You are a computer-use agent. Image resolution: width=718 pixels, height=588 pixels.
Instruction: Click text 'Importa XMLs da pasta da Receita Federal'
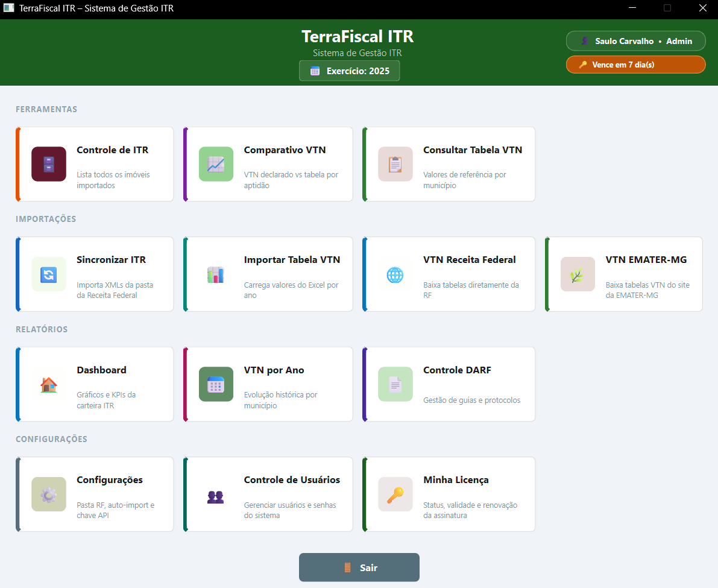(x=115, y=290)
